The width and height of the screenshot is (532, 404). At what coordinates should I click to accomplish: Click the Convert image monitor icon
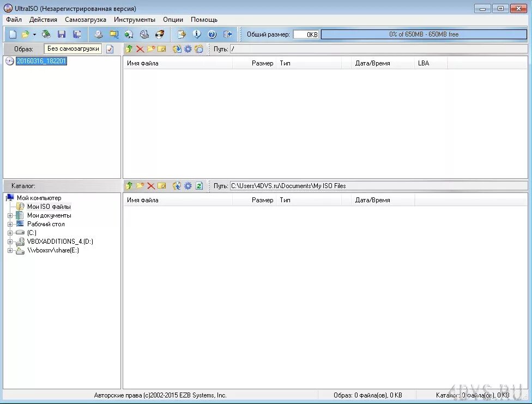click(x=114, y=34)
